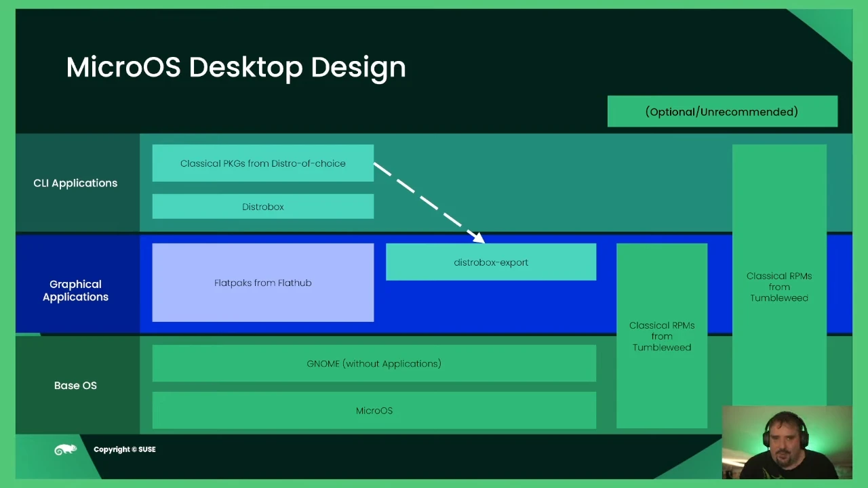This screenshot has width=868, height=488.
Task: Select the "Classical PKGs from Distro-of-choice" box
Action: tap(263, 163)
